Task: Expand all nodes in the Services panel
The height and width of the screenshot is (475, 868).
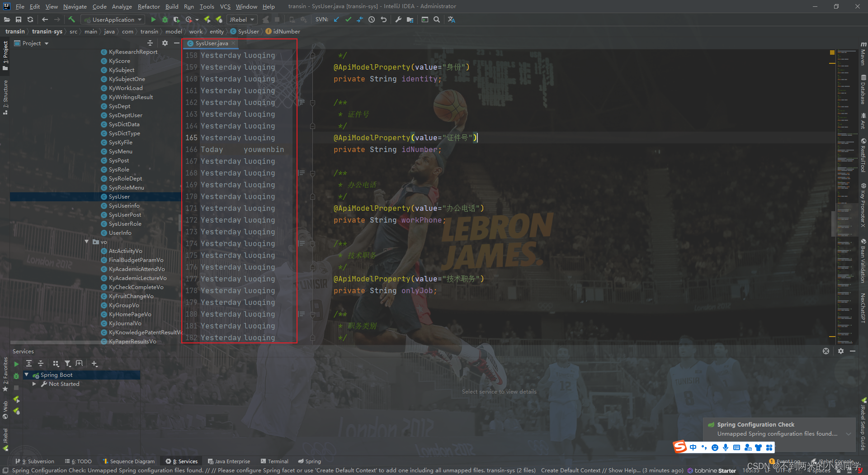Action: click(29, 363)
